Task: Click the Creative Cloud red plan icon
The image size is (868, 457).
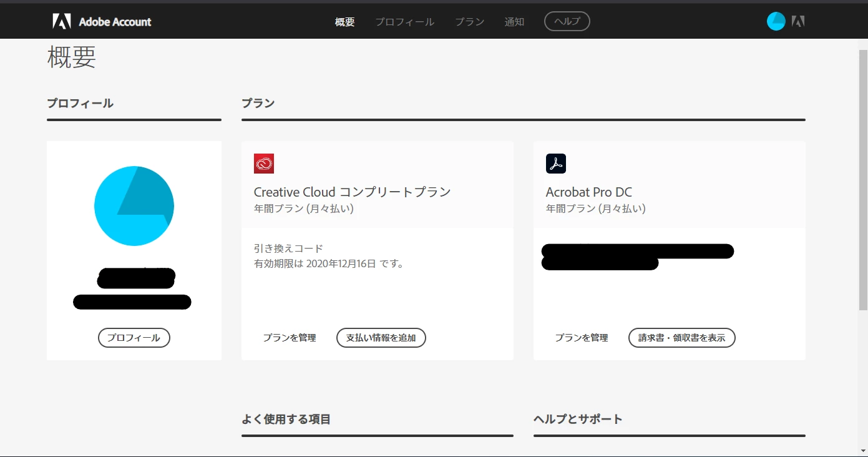Action: (264, 164)
